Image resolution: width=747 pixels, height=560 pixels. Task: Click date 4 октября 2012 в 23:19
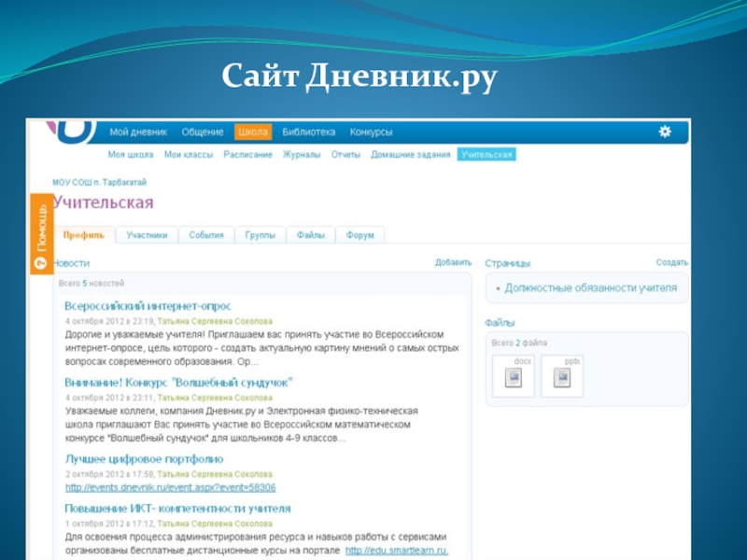point(109,321)
